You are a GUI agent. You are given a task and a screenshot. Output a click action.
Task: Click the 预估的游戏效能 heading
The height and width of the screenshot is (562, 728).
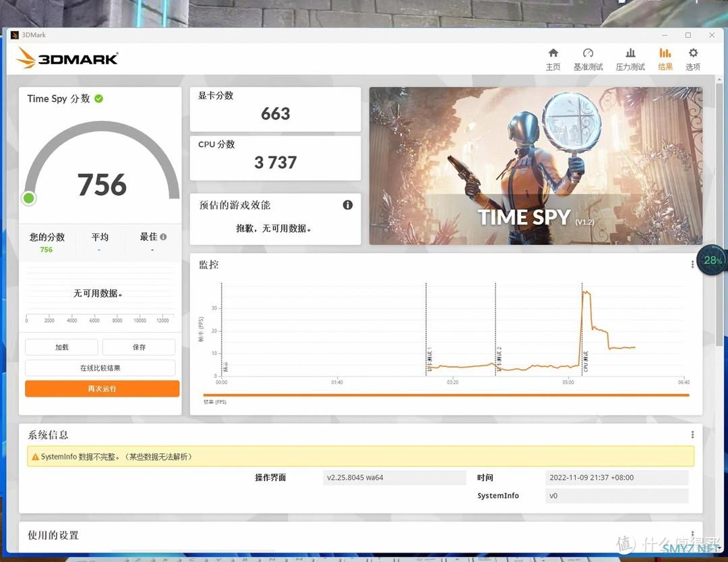[x=235, y=205]
